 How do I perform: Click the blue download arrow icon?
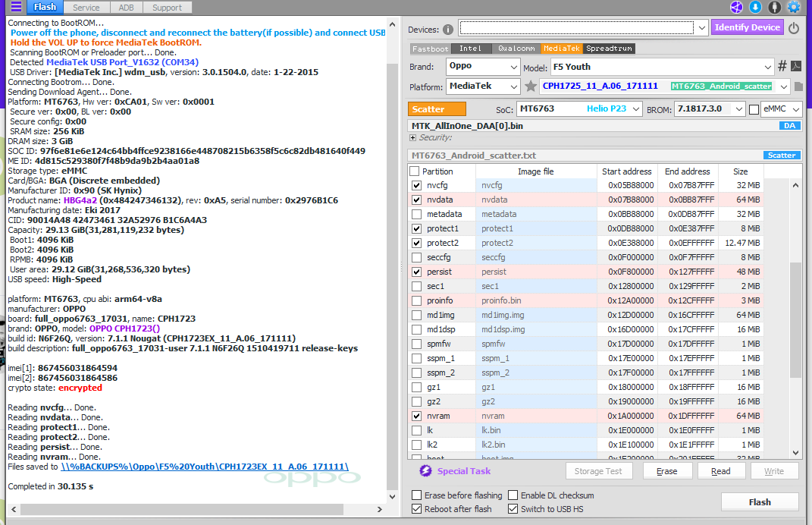756,8
